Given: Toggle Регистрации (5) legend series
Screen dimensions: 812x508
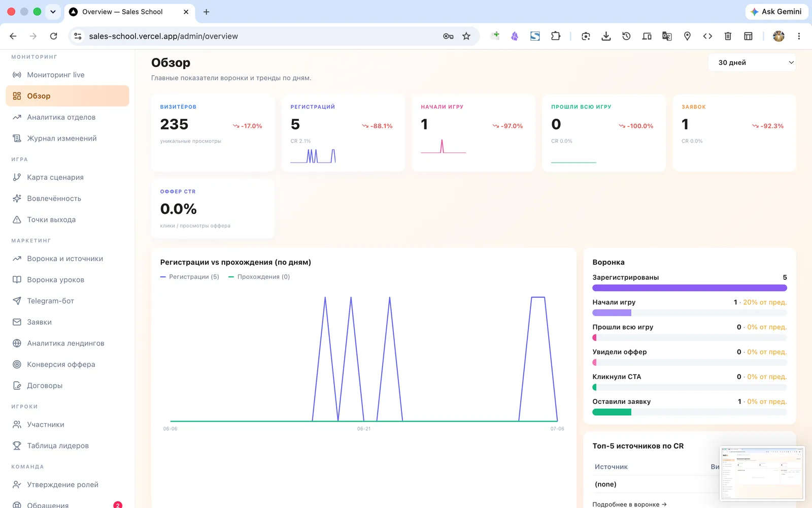Looking at the screenshot, I should pyautogui.click(x=190, y=277).
